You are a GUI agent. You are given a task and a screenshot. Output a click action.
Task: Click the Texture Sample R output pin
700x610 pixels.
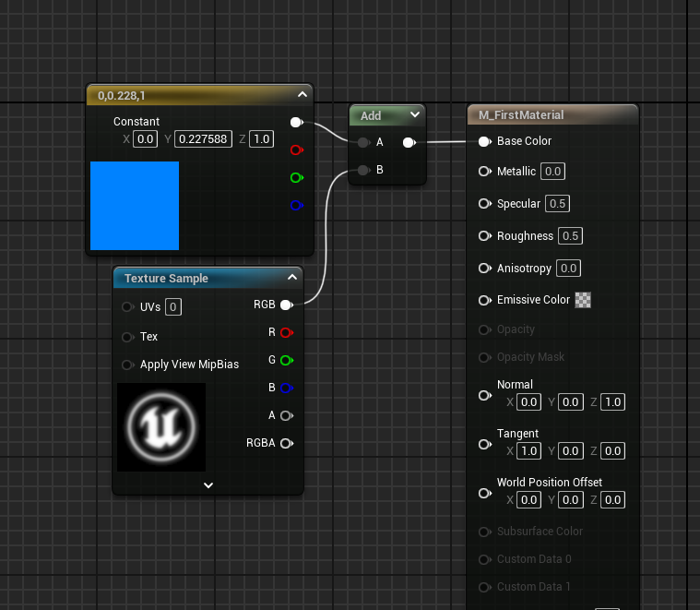click(x=287, y=333)
